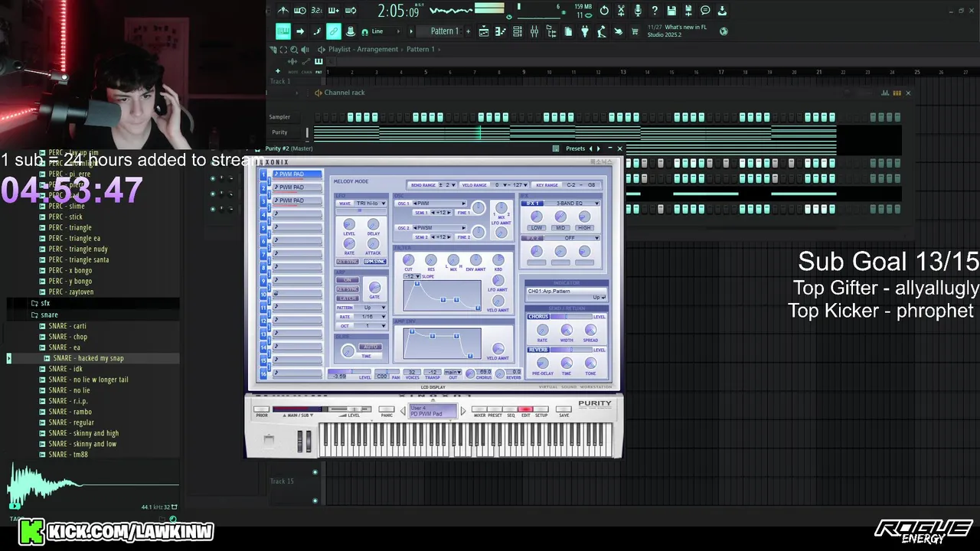The width and height of the screenshot is (980, 551).
Task: Click the countdown before recording icon
Action: click(316, 11)
